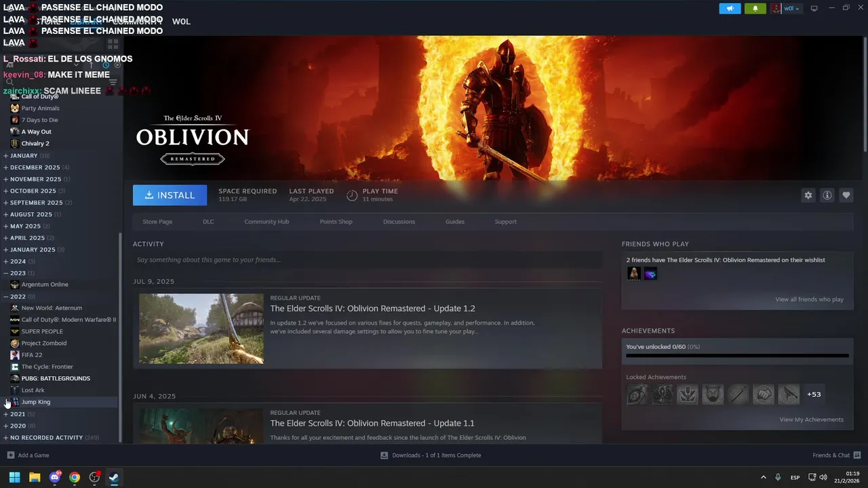
Task: Open the Windows Start menu
Action: (x=14, y=477)
